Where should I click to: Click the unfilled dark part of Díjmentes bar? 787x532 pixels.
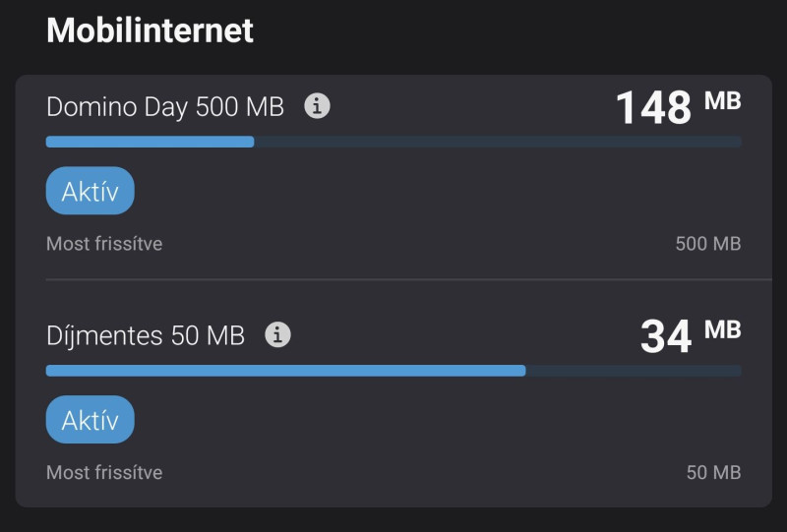click(x=634, y=371)
